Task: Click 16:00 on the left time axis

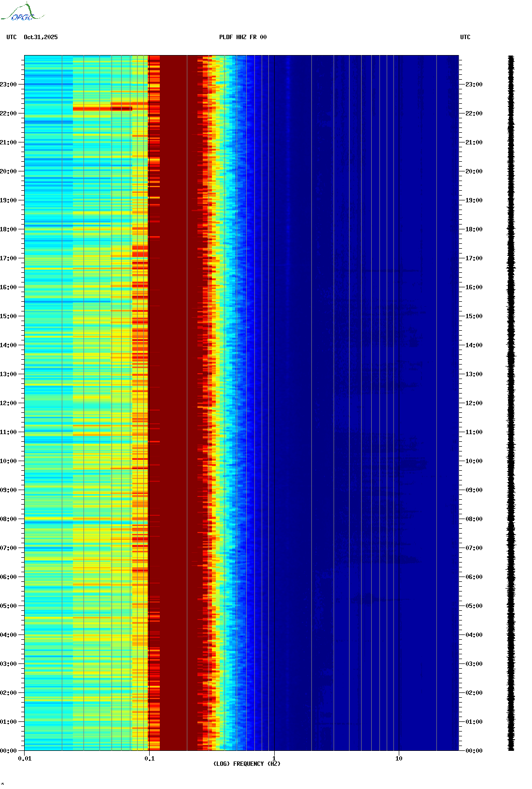Action: (8, 287)
